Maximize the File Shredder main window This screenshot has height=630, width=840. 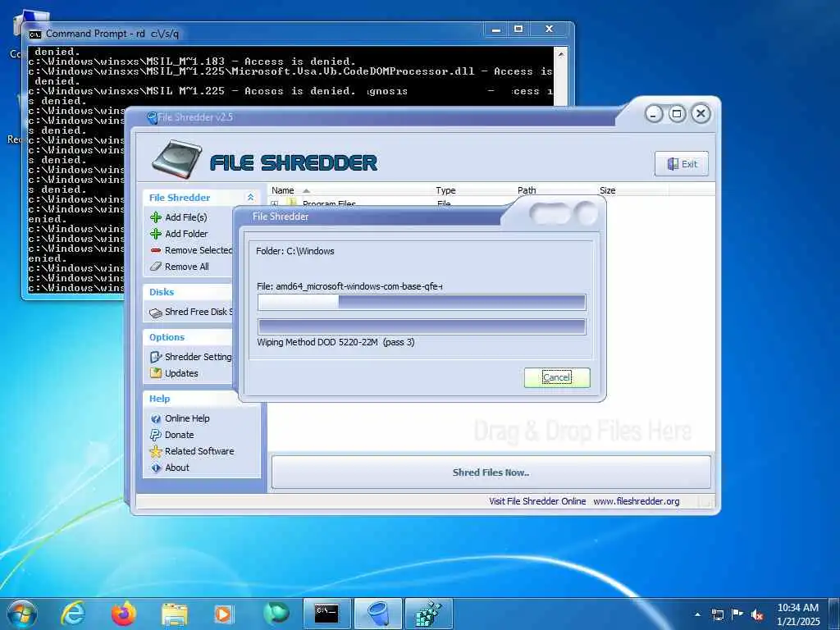click(x=677, y=113)
